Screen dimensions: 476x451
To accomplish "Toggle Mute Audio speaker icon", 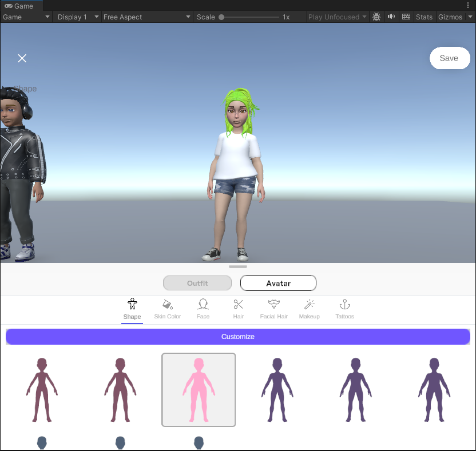I will click(391, 17).
